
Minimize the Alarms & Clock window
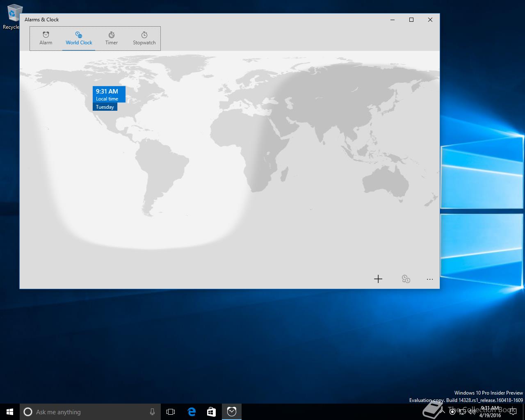point(393,20)
